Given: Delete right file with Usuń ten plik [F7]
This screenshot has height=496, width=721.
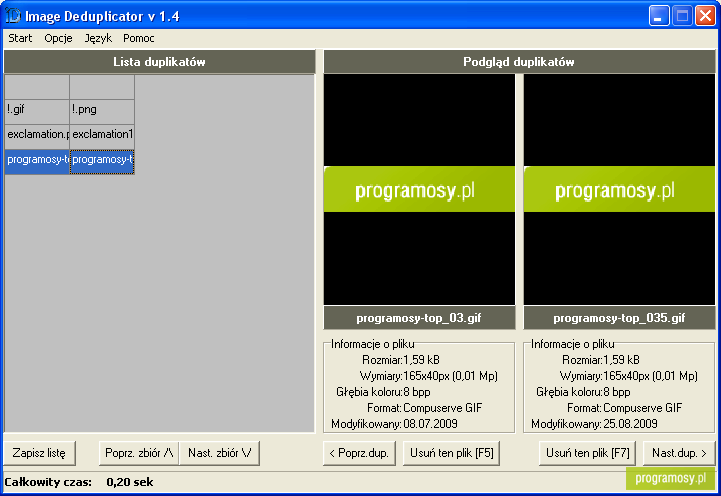Looking at the screenshot, I should (x=588, y=453).
